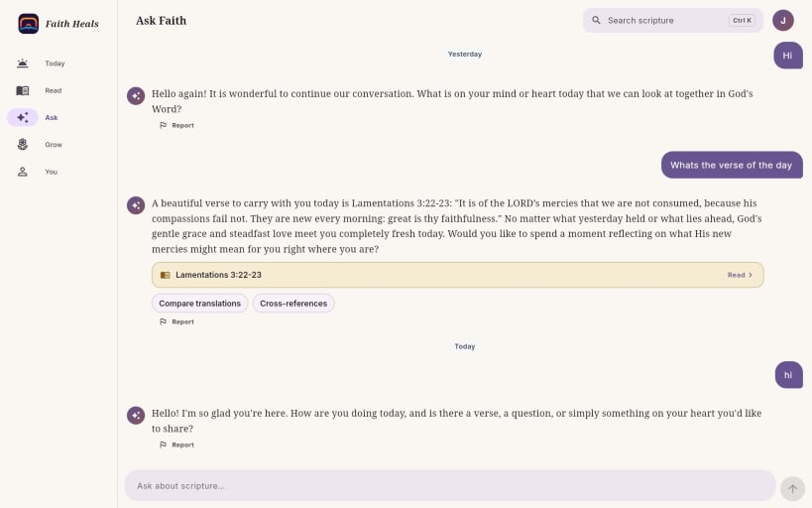Click the send arrow button

(792, 489)
